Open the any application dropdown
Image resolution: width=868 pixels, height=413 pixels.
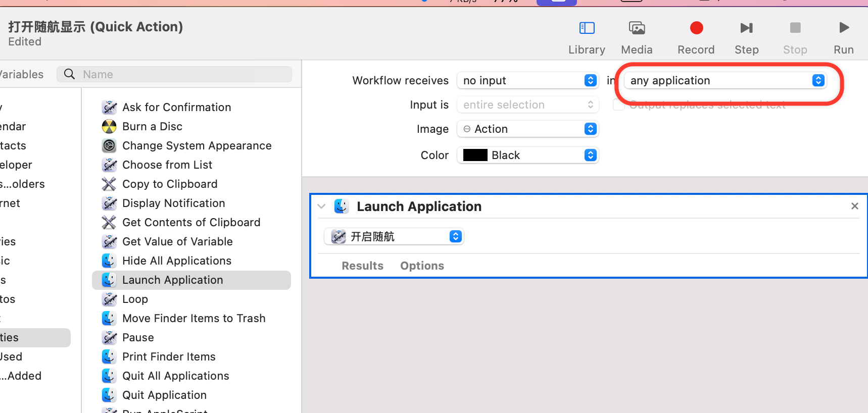click(x=725, y=80)
